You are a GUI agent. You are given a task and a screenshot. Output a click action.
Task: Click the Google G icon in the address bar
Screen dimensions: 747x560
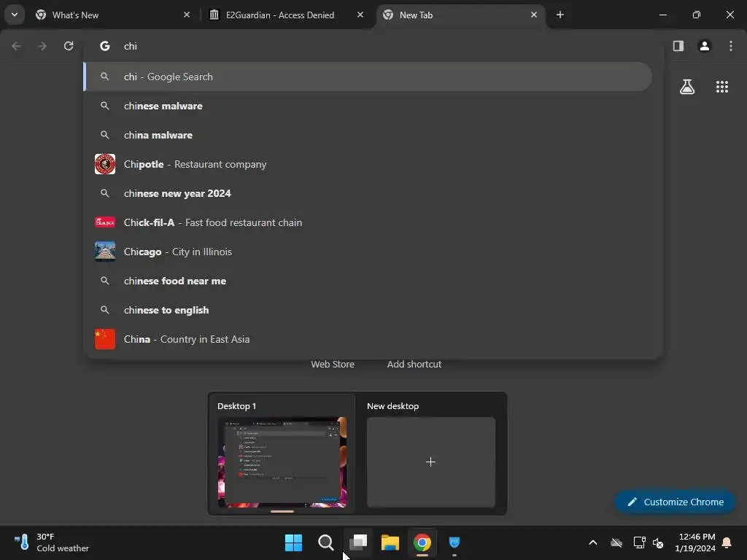(x=105, y=46)
